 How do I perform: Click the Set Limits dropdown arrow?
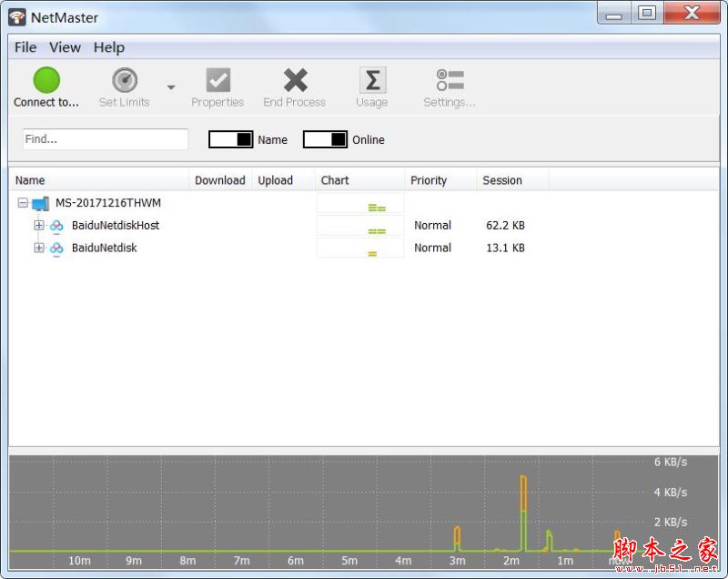pos(169,86)
